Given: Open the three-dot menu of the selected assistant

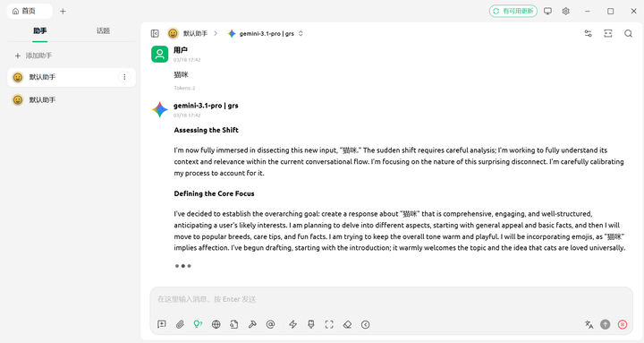Looking at the screenshot, I should click(124, 77).
